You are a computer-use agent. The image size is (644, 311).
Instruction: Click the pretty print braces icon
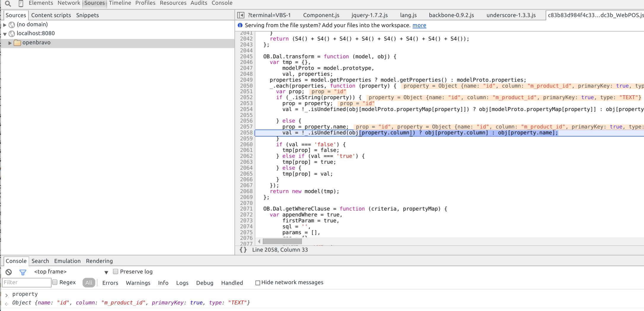point(243,250)
